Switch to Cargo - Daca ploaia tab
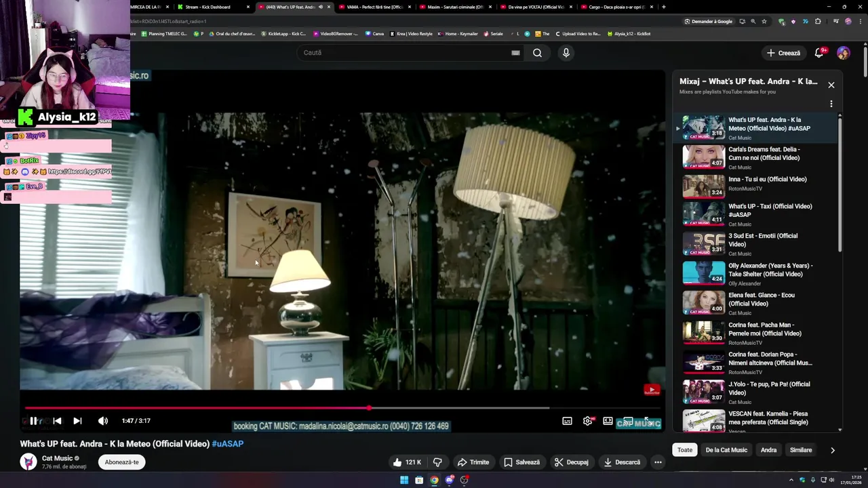Screen dimensions: 868x488 (617, 7)
